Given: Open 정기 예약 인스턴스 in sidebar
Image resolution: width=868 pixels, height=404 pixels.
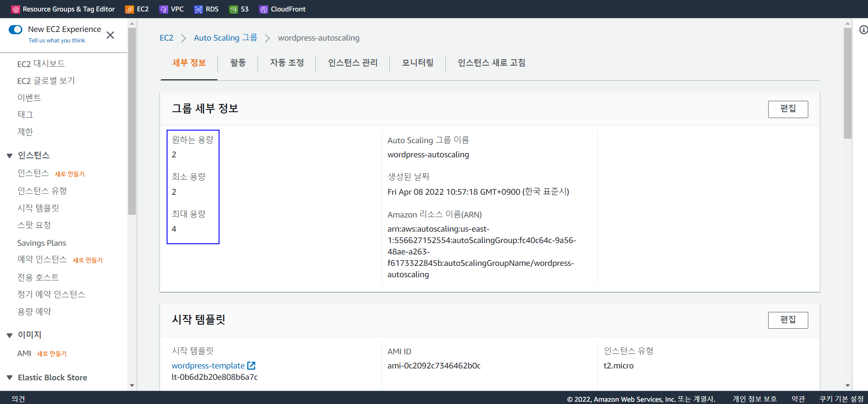Looking at the screenshot, I should click(52, 295).
